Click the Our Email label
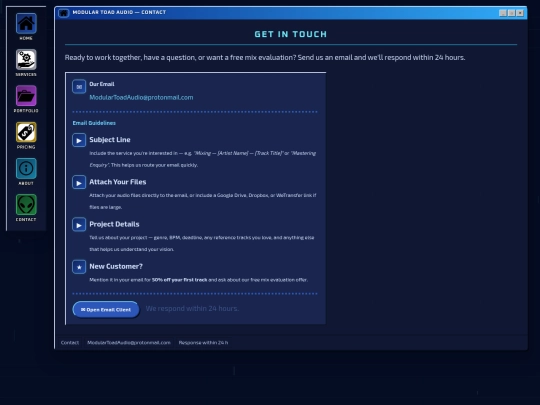This screenshot has width=540, height=405. point(102,84)
